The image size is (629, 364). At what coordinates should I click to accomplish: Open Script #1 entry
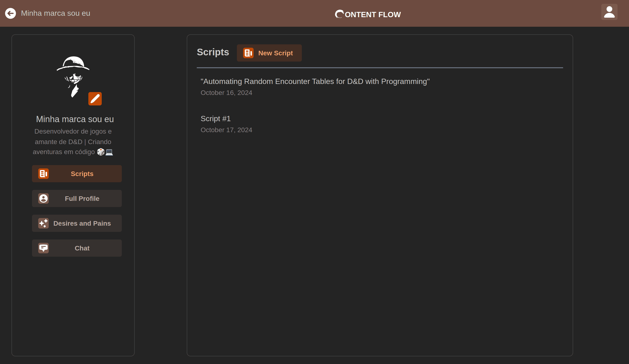216,118
